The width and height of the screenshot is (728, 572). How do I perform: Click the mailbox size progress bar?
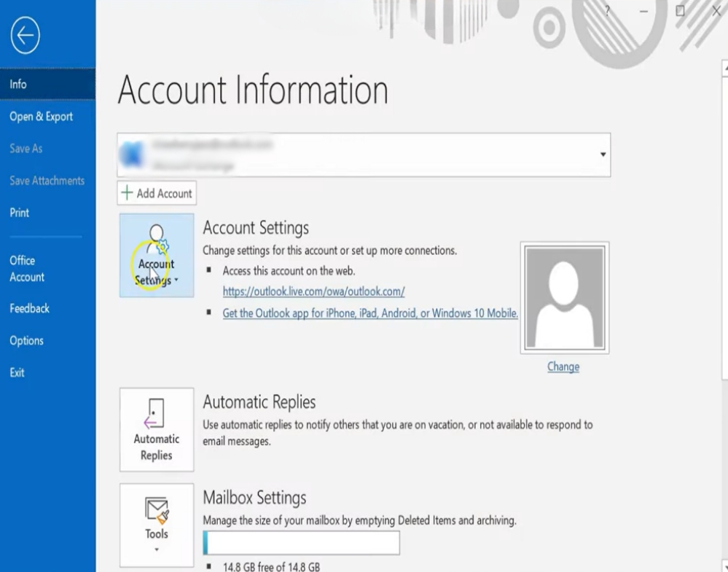[301, 543]
